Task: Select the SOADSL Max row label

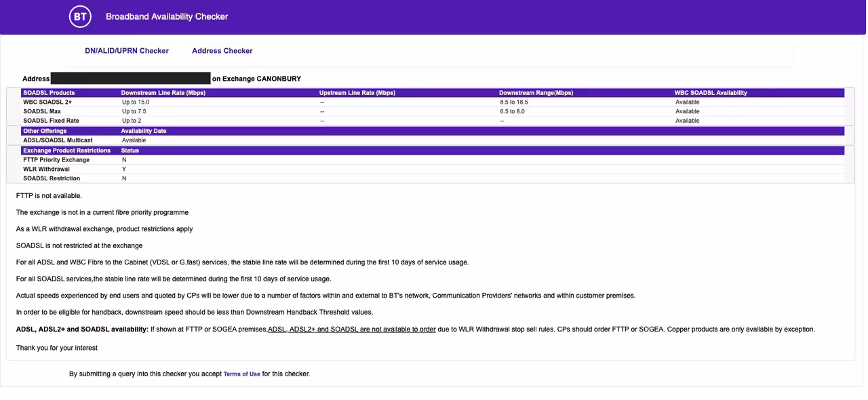Action: point(42,111)
